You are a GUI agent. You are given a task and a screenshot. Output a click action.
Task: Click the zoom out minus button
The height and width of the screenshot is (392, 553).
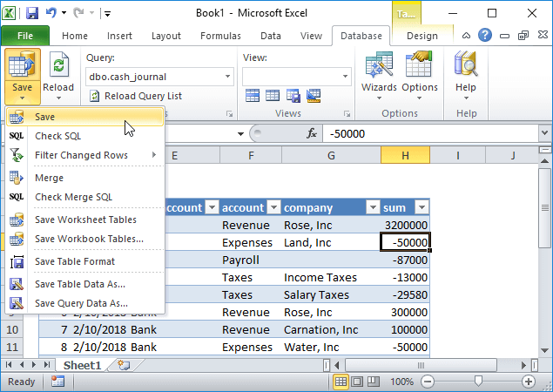(428, 382)
